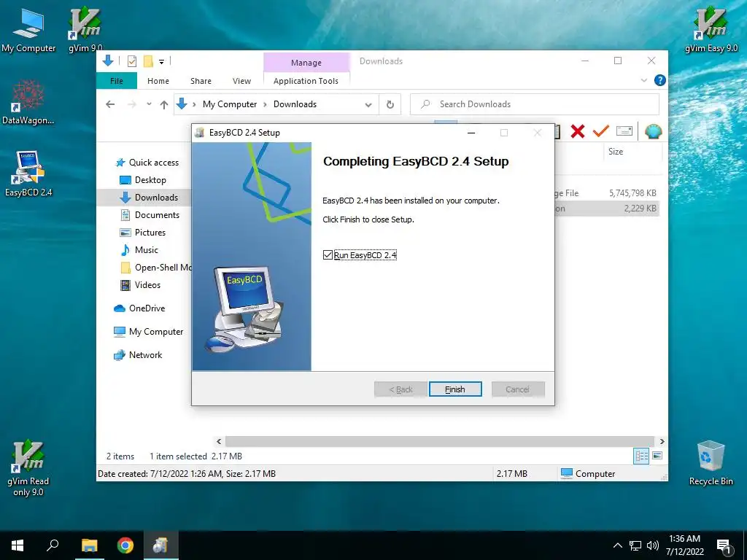Select Pictures in navigation pane
The height and width of the screenshot is (560, 747).
point(143,233)
